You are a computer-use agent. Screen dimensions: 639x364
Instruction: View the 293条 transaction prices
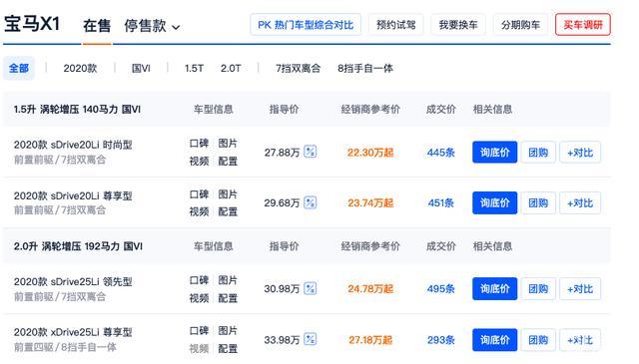tap(440, 340)
